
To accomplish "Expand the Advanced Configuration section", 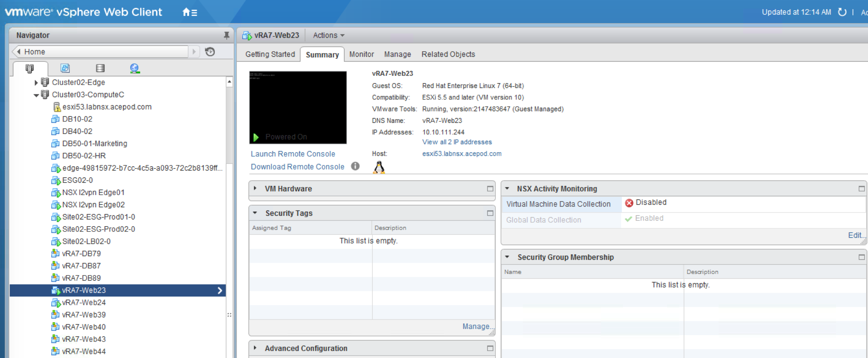I will tap(255, 348).
